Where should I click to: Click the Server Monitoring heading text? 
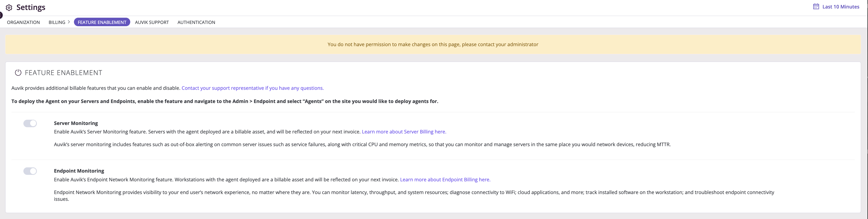click(76, 123)
